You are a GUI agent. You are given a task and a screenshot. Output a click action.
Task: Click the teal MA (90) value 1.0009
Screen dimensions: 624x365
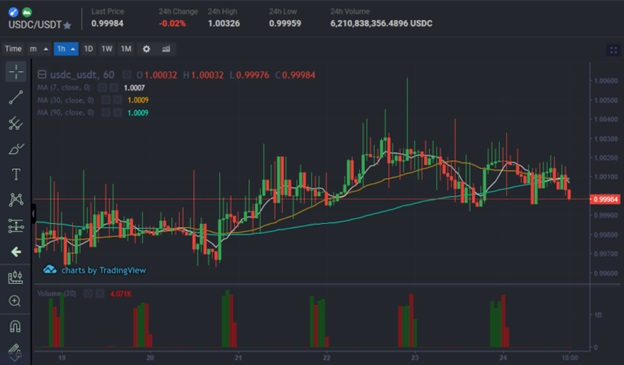point(138,113)
